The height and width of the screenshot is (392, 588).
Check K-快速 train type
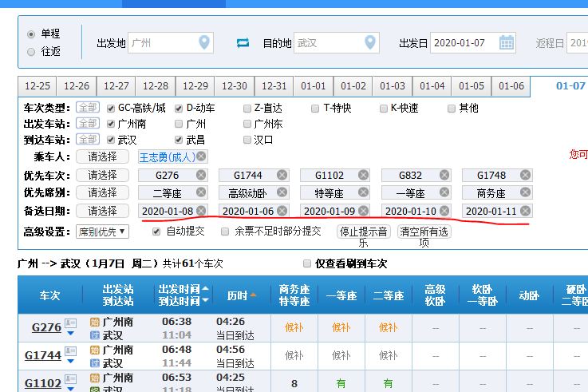(384, 109)
